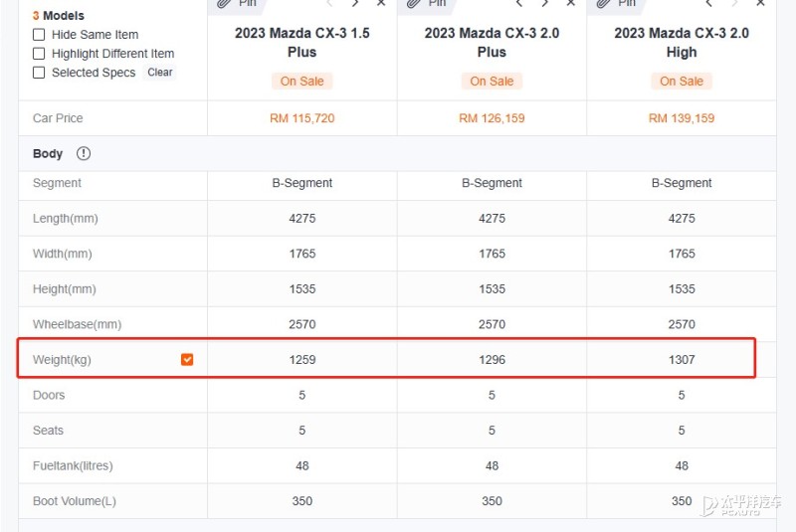Open the 2023 Mazda CX-3 1.5 Plus title
Screen dimensions: 796x532
coord(302,43)
